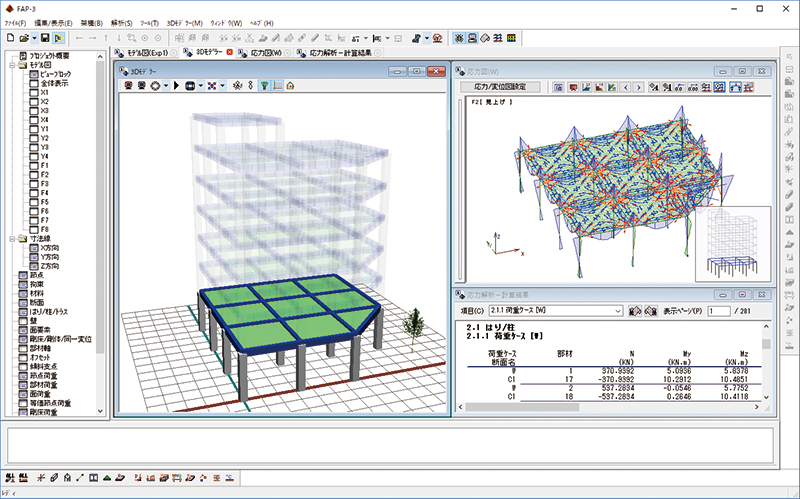Viewport: 800px width, 499px height.
Task: Click the New file icon
Action: point(10,37)
